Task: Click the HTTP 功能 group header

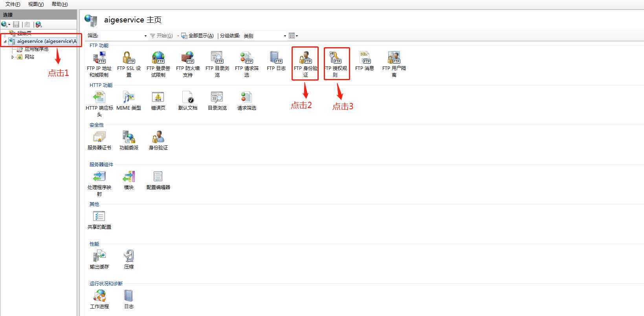Action: pos(101,85)
